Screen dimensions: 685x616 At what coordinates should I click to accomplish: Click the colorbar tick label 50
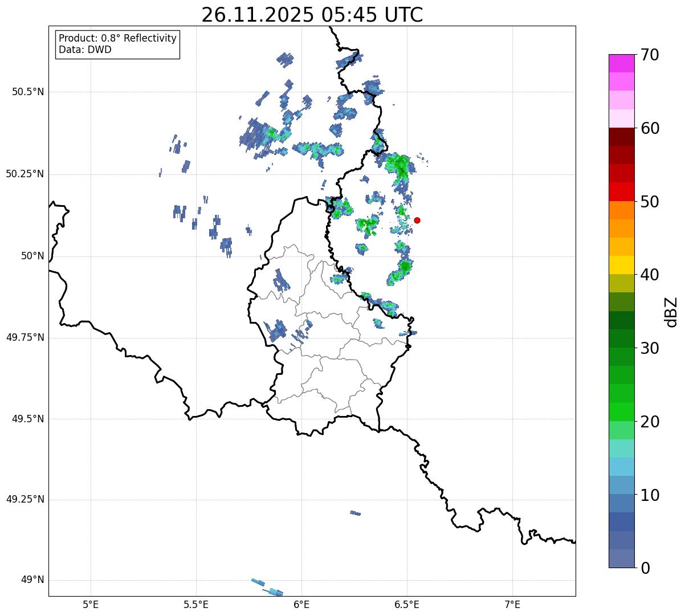(x=650, y=202)
